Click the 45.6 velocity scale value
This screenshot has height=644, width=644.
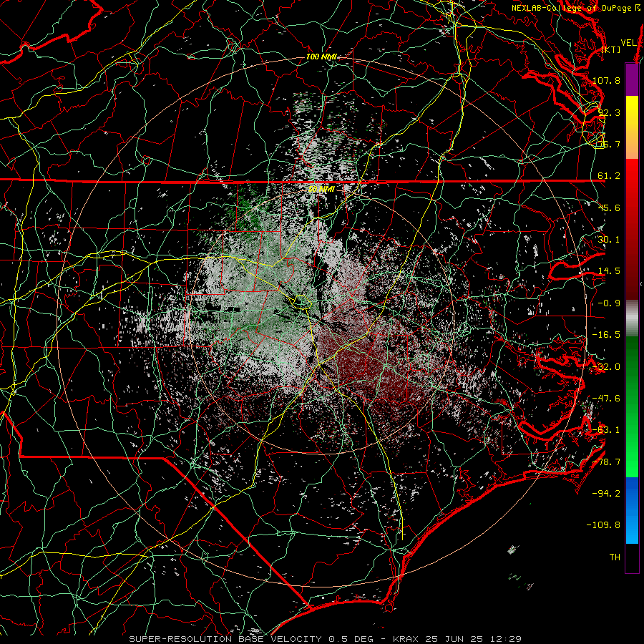click(609, 208)
